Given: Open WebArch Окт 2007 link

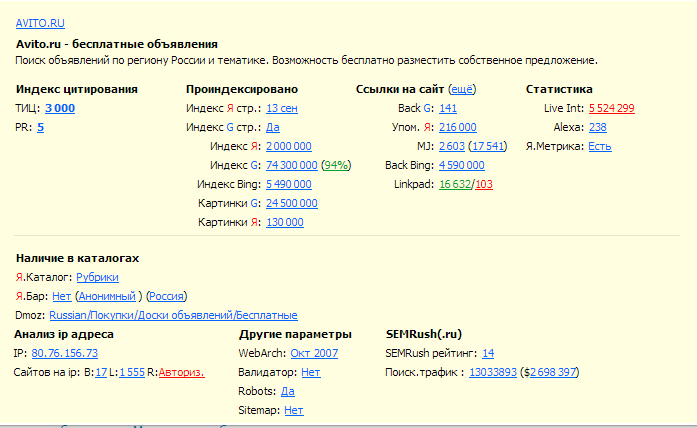Looking at the screenshot, I should click(314, 353).
